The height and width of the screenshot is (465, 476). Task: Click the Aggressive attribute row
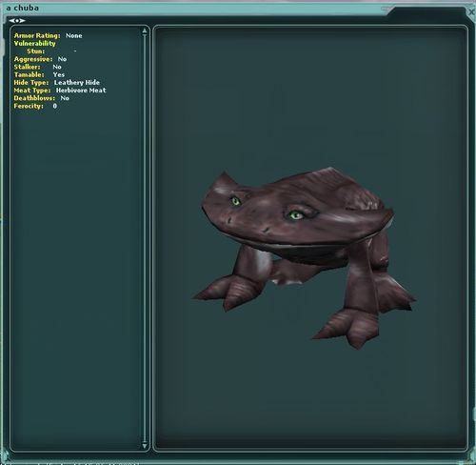(x=40, y=59)
